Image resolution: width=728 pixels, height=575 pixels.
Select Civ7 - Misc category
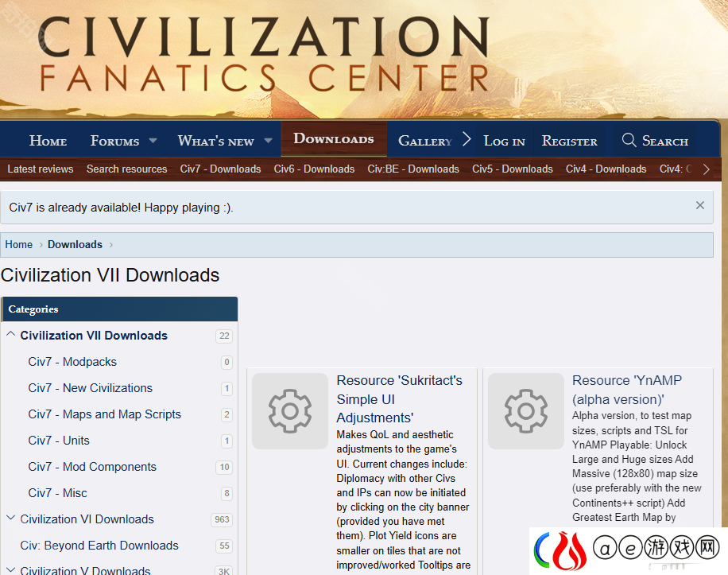coord(57,493)
